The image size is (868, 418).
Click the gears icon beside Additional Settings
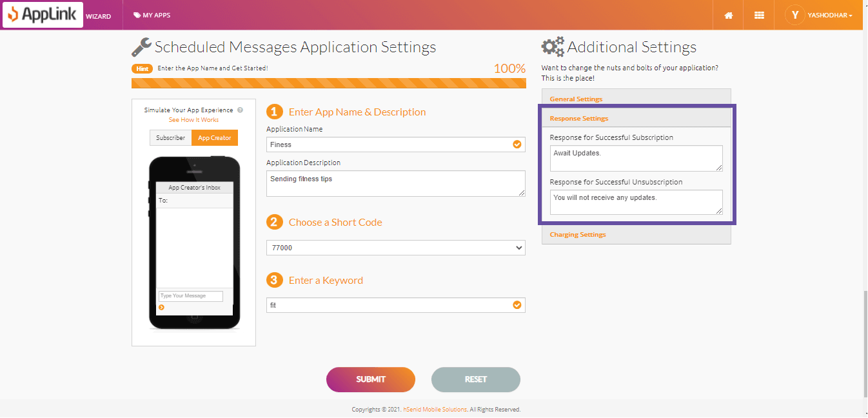553,47
